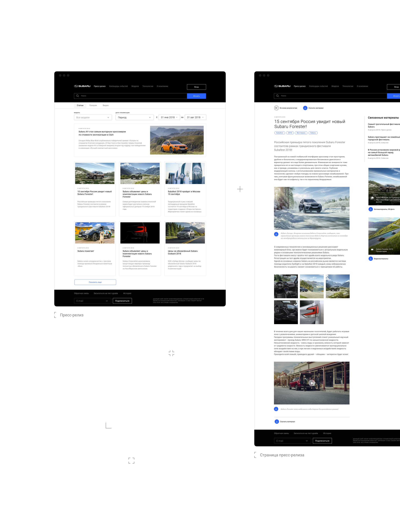The height and width of the screenshot is (532, 400).
Task: Click История in the right article window footer
Action: pyautogui.click(x=327, y=433)
